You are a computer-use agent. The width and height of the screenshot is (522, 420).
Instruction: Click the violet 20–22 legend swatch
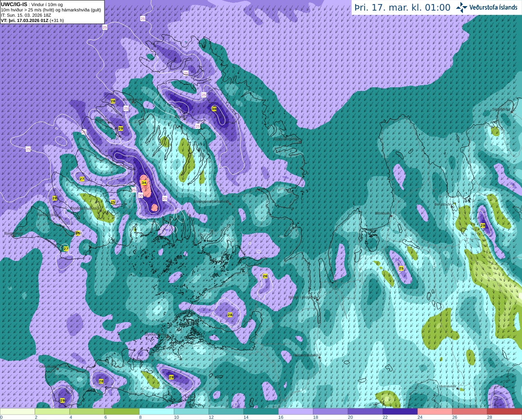point(365,411)
